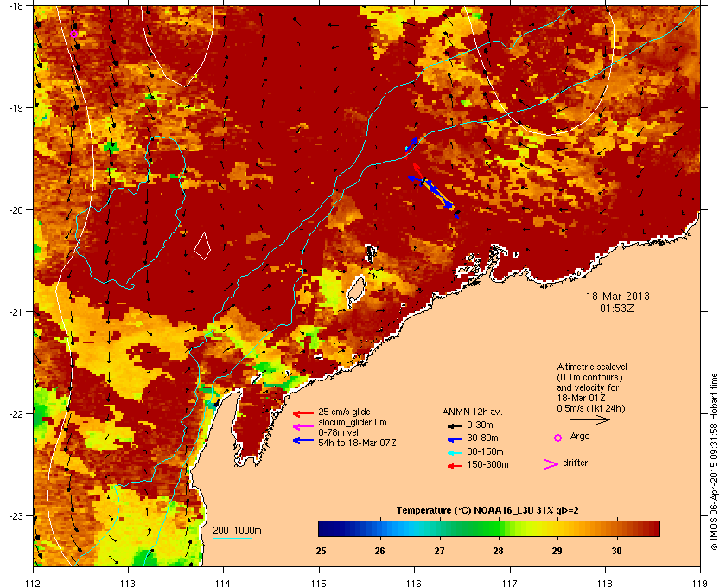
Task: Click the red 25 cm/s glide arrow in the legend
Action: (x=303, y=413)
